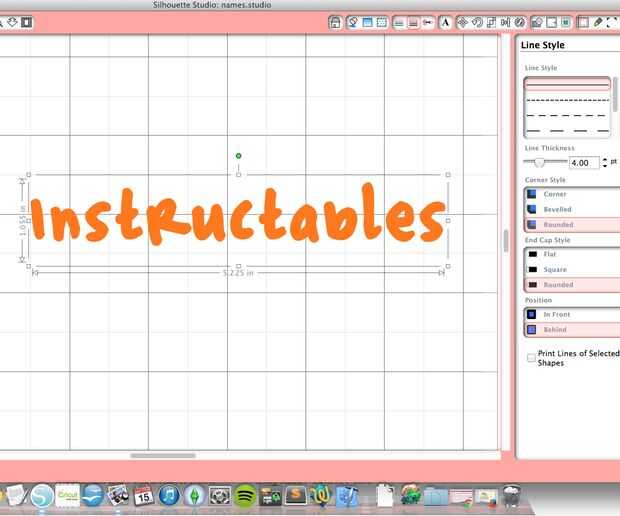Open the Trace window toolbar icon
Viewport: 620px width, 516px height.
tap(566, 23)
